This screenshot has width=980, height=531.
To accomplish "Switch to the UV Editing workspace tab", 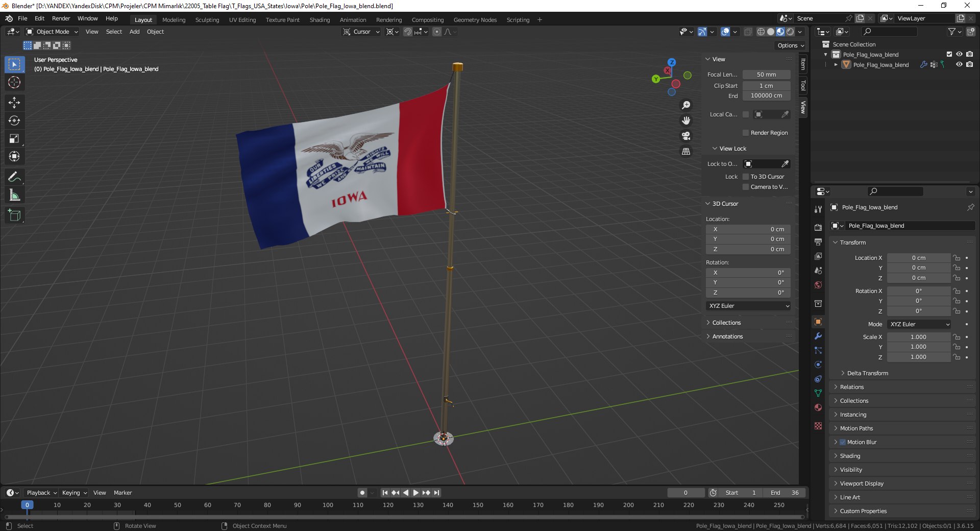I will [242, 20].
